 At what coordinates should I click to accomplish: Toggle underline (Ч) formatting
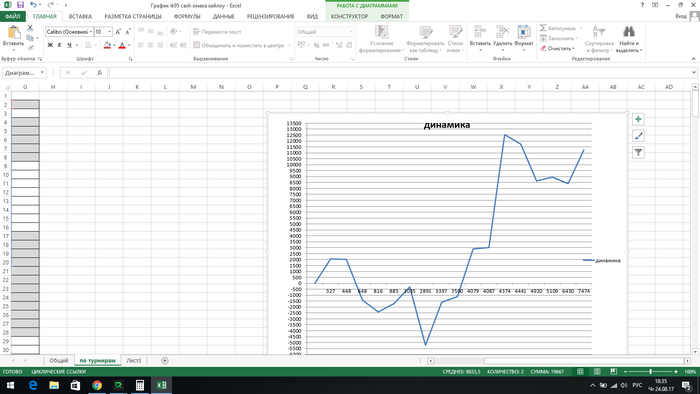tap(69, 45)
